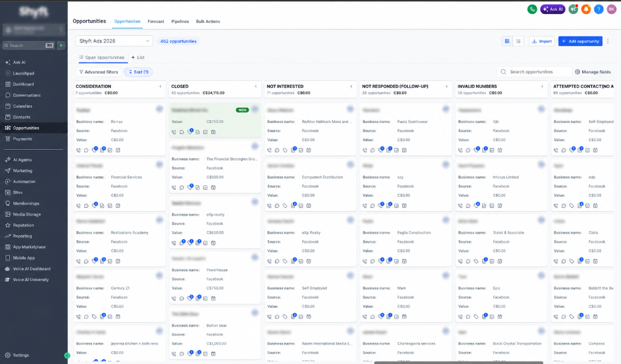Click the tags icon on the Foglia Construction card
Screen dimensions: 621x364
click(x=381, y=261)
